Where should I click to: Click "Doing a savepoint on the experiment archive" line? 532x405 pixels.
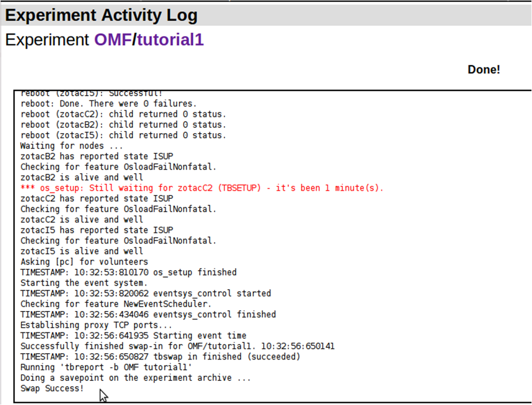[136, 377]
